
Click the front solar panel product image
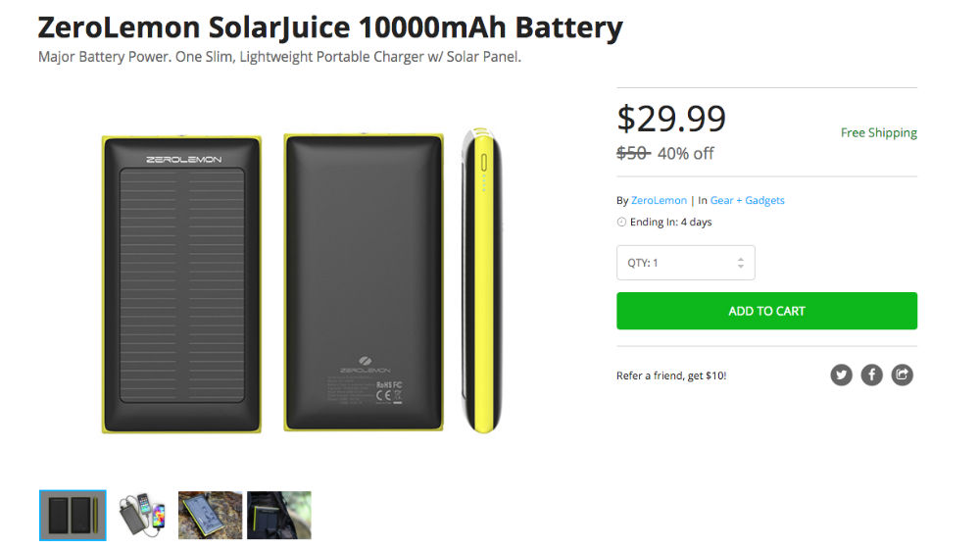[x=182, y=284]
